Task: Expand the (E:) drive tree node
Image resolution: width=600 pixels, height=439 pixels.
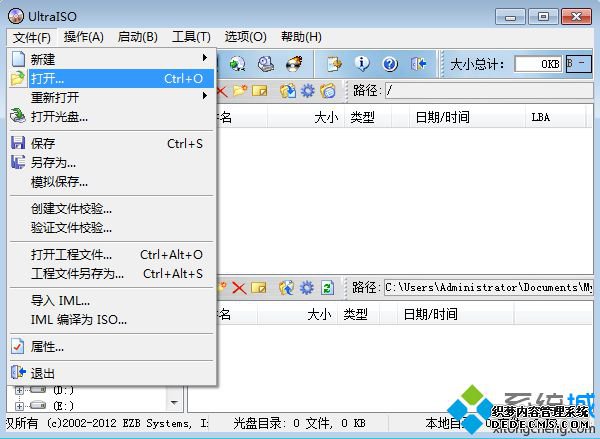Action: point(19,406)
